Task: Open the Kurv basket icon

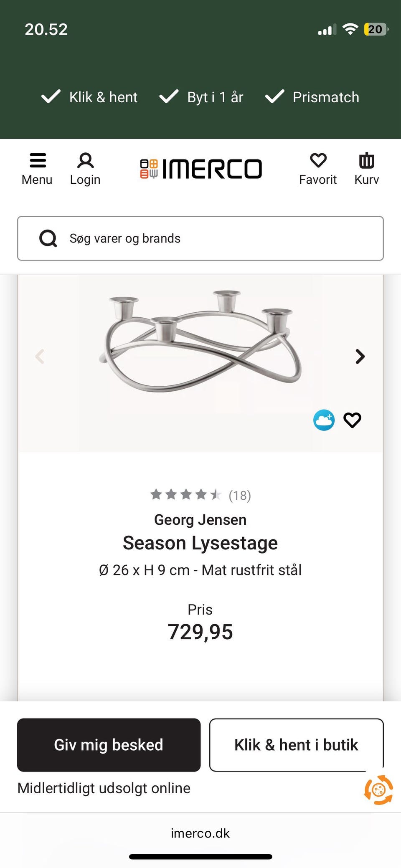Action: coord(366,161)
